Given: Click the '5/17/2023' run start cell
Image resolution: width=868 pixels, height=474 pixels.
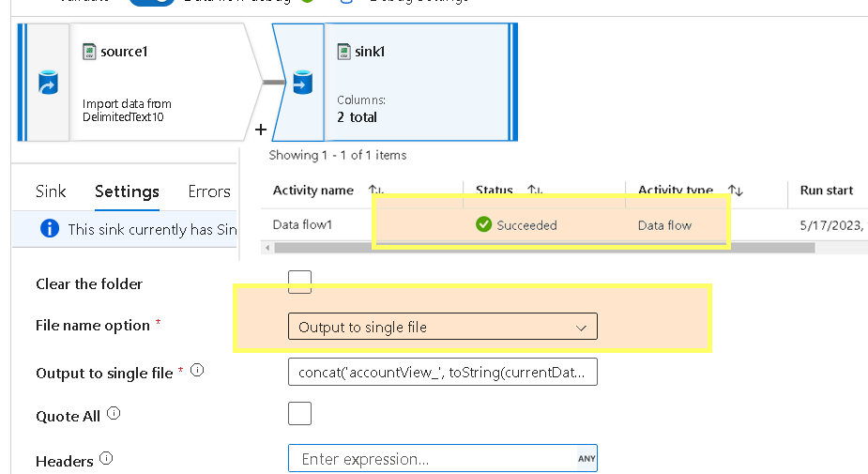Looking at the screenshot, I should coord(833,225).
